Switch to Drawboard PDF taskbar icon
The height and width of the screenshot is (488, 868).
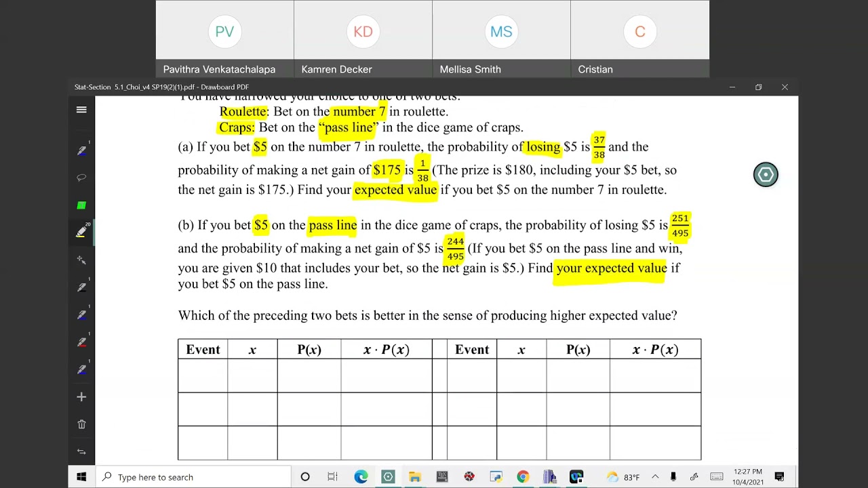coord(388,477)
